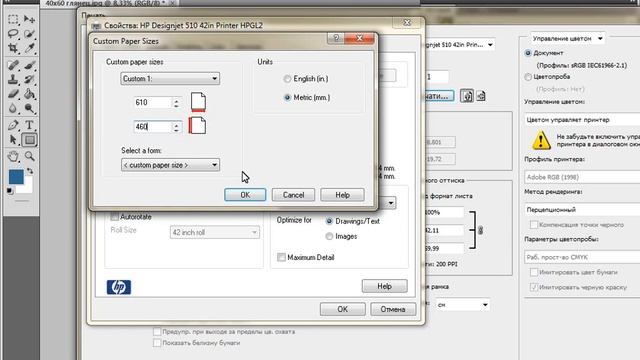The image size is (640, 360).
Task: Enable the Maximum Detail checkbox
Action: point(281,257)
